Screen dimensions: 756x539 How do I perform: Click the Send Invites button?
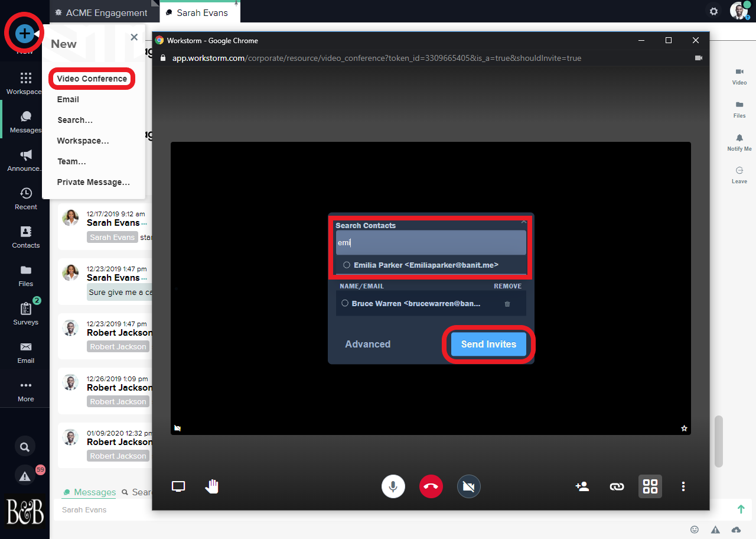[488, 344]
